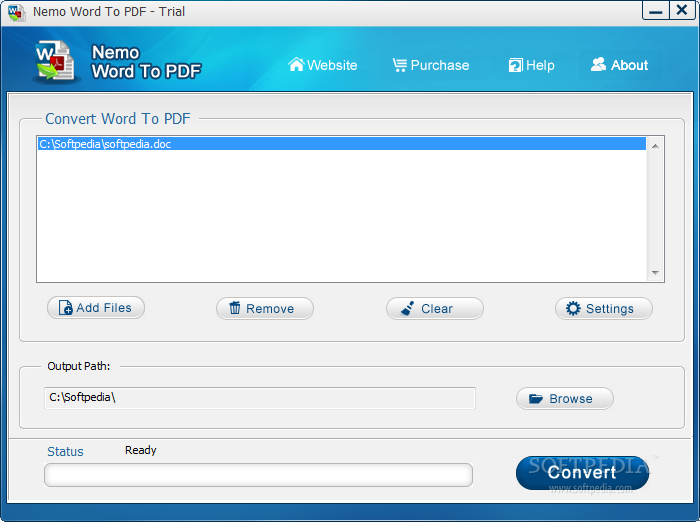Minimize the Nemo Word To PDF window
The height and width of the screenshot is (522, 700).
[655, 10]
